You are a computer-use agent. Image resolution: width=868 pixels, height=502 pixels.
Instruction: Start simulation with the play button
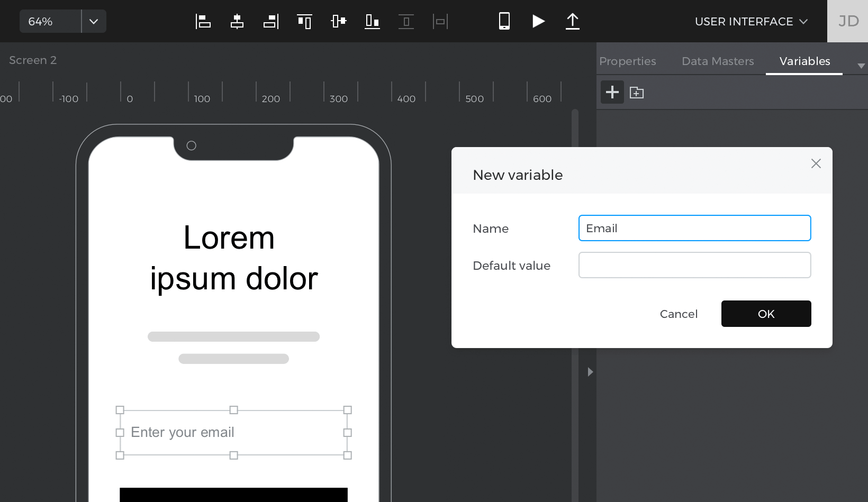click(x=538, y=21)
